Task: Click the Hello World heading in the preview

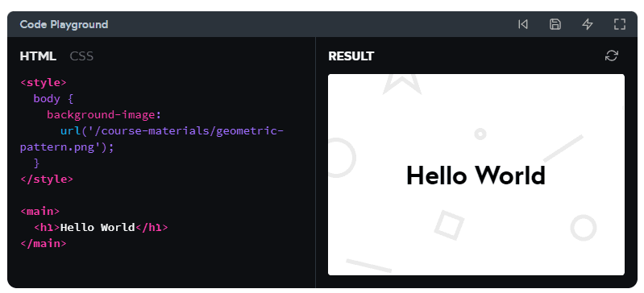Action: (476, 175)
